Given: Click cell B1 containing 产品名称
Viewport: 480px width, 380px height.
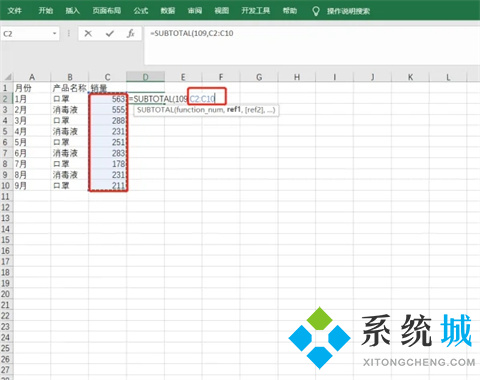Looking at the screenshot, I should click(x=70, y=88).
